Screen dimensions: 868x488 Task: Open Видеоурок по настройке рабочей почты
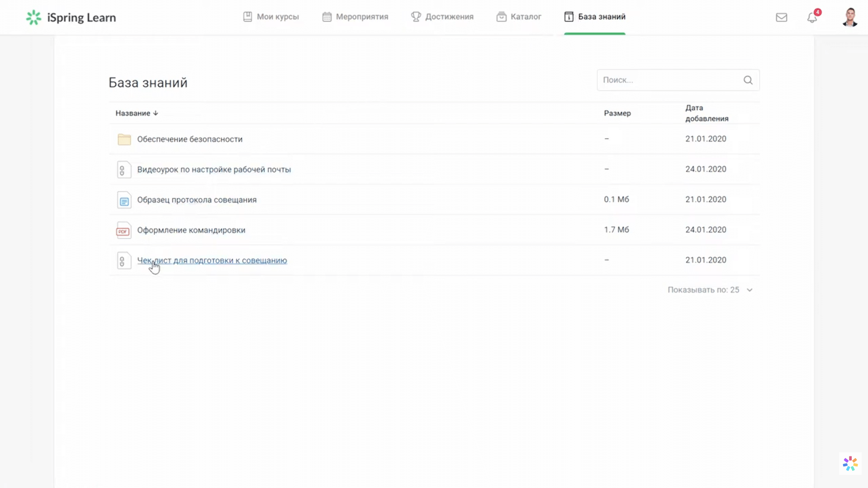click(214, 170)
